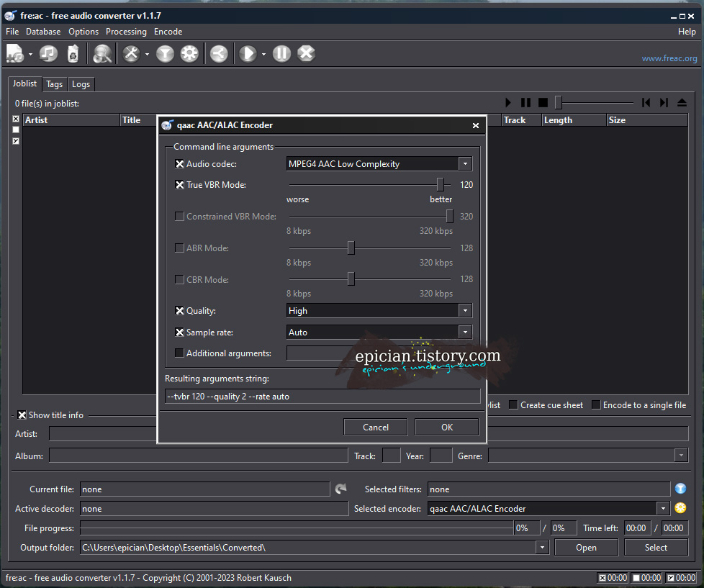Click the True VBR quality slider handle

click(x=440, y=184)
